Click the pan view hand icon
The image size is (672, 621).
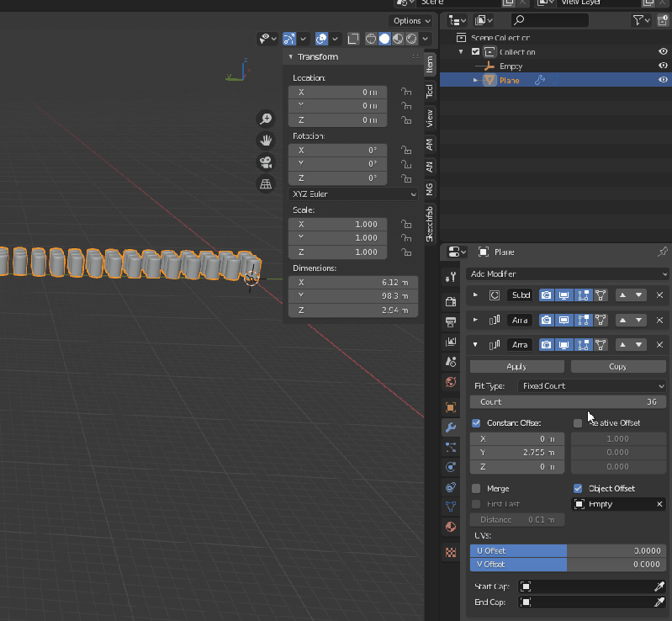(266, 141)
